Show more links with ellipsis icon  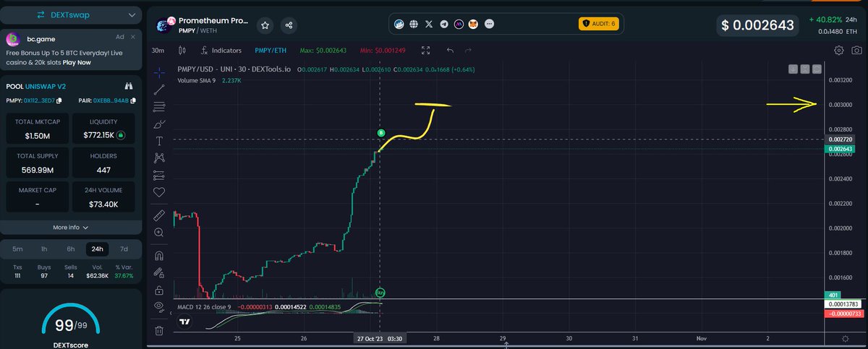490,24
